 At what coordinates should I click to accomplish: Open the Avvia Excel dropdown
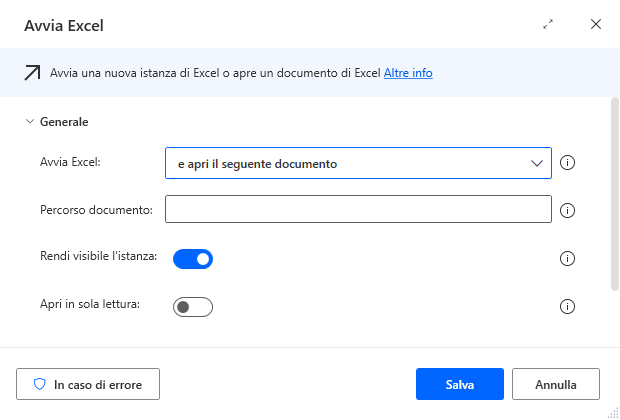click(358, 163)
